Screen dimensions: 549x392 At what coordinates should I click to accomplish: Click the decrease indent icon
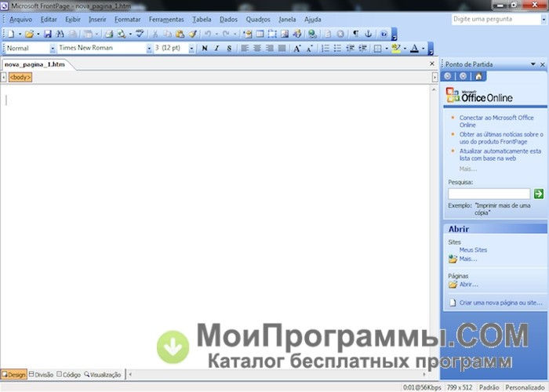coord(350,49)
